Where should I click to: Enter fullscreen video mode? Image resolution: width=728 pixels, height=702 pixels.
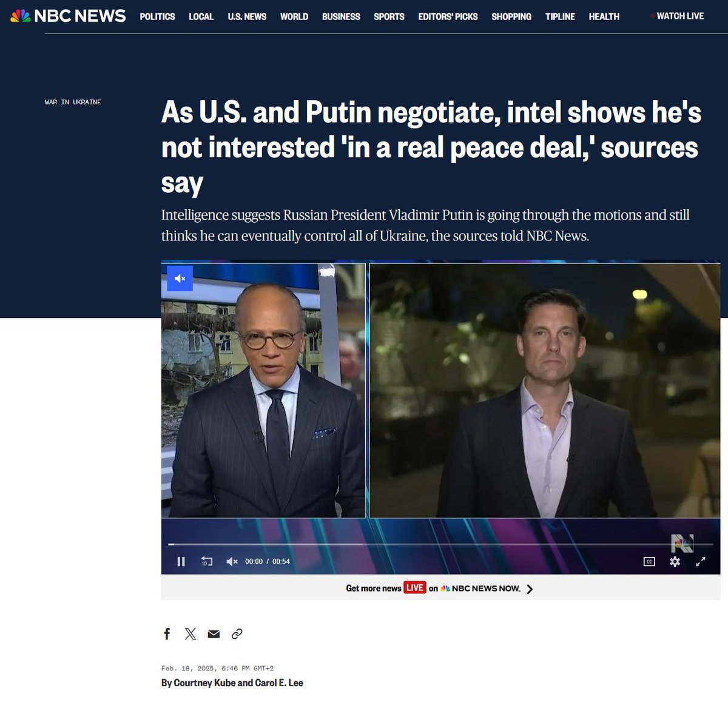700,562
